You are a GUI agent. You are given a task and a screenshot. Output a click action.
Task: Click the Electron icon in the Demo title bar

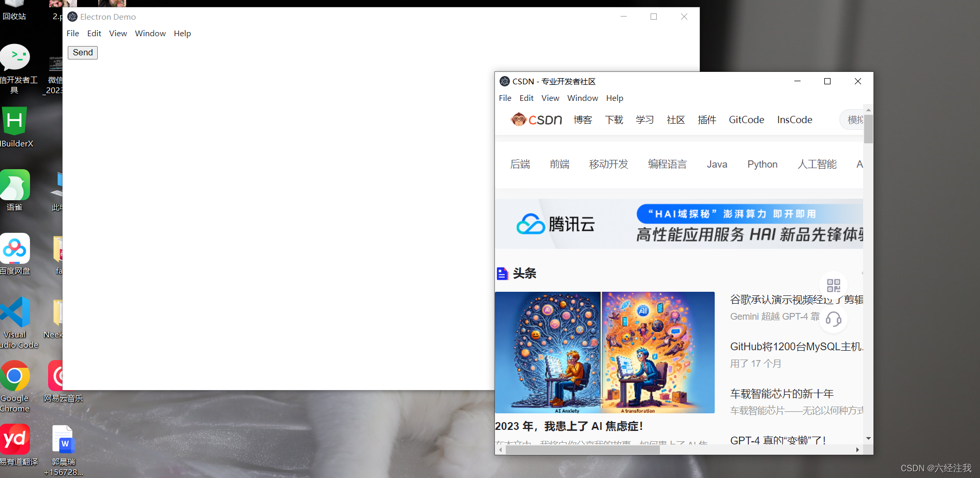click(x=72, y=17)
